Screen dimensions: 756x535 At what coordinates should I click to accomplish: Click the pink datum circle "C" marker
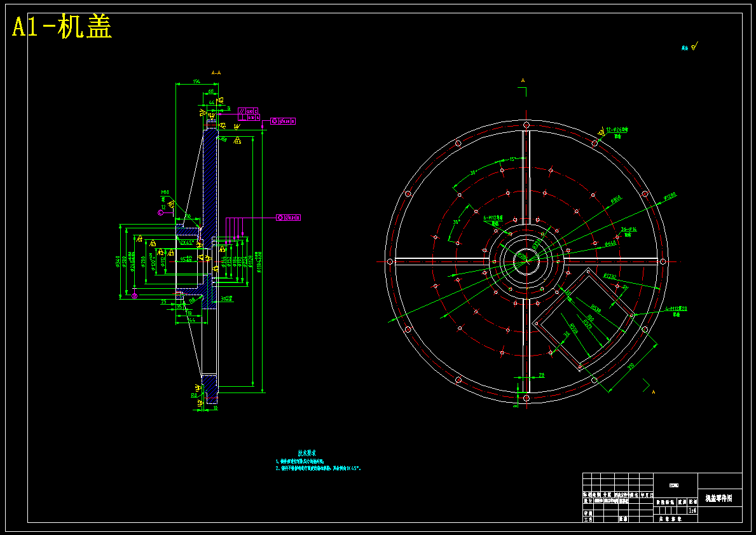pyautogui.click(x=161, y=212)
